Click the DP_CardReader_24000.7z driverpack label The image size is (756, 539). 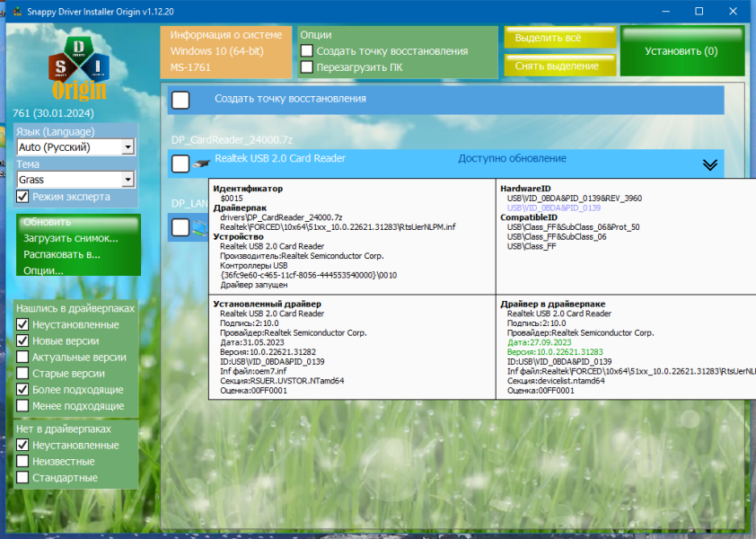tap(232, 140)
